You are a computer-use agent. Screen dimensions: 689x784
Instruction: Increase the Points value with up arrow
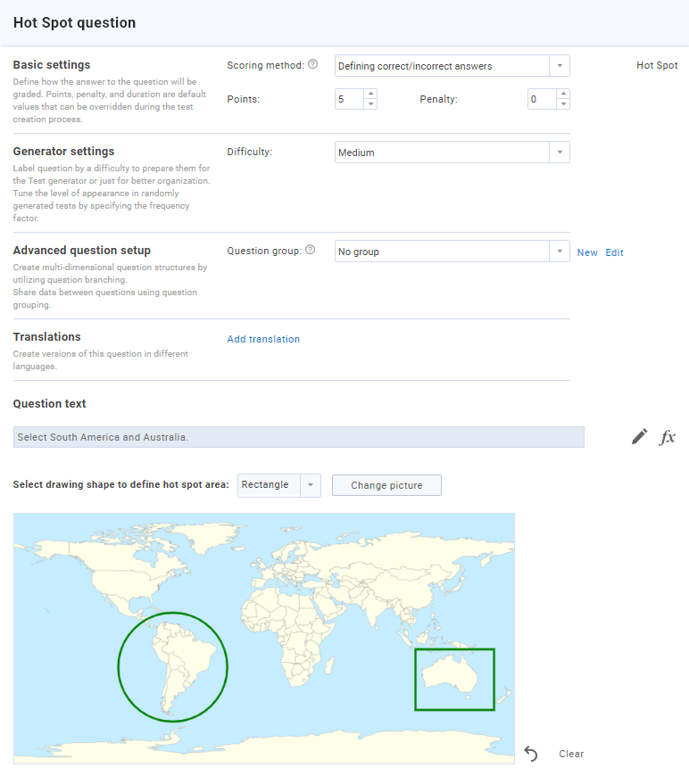tap(370, 94)
